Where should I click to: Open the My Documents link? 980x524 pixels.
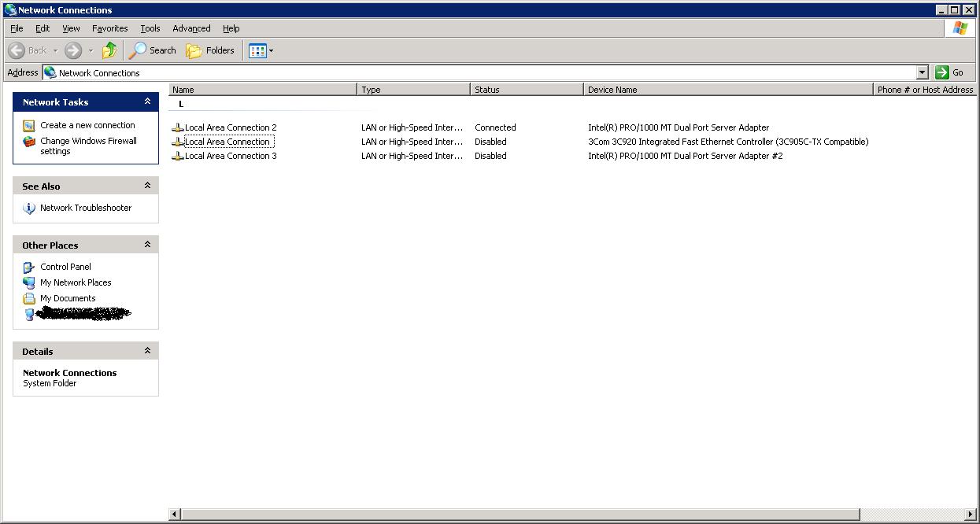point(68,298)
